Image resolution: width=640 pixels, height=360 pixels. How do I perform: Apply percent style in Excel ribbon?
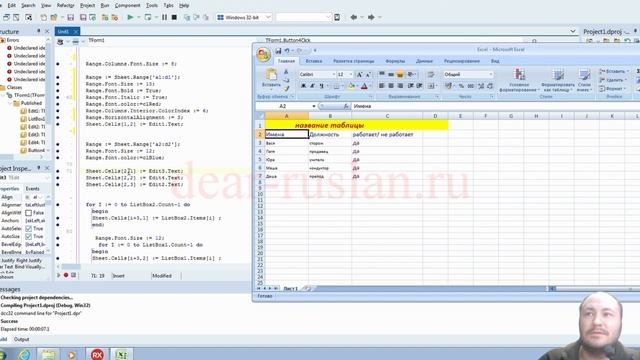tap(461, 86)
